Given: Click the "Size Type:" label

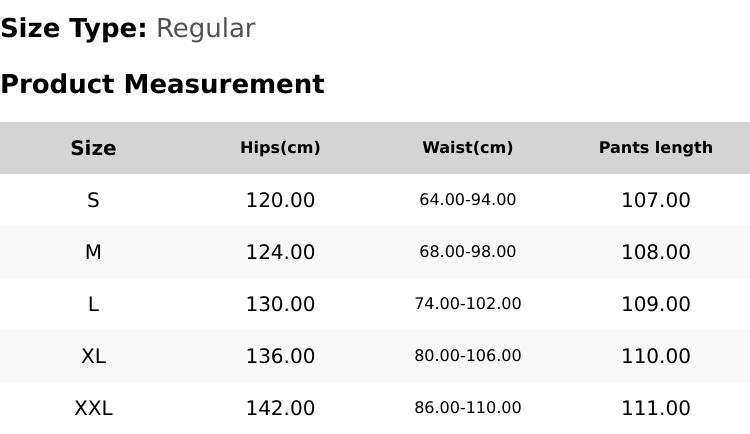Looking at the screenshot, I should pos(74,29).
